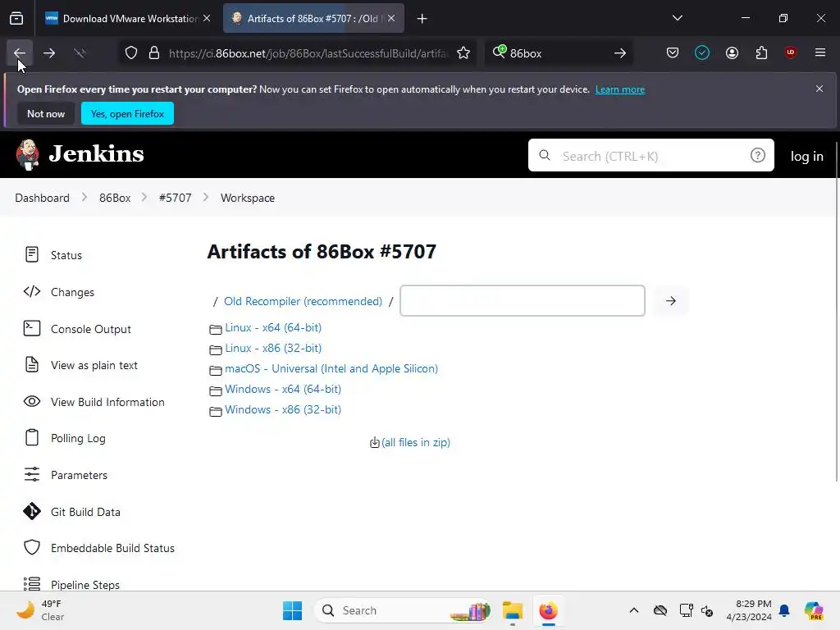Click the macOS Universal folder icon
840x630 pixels.
tap(216, 370)
